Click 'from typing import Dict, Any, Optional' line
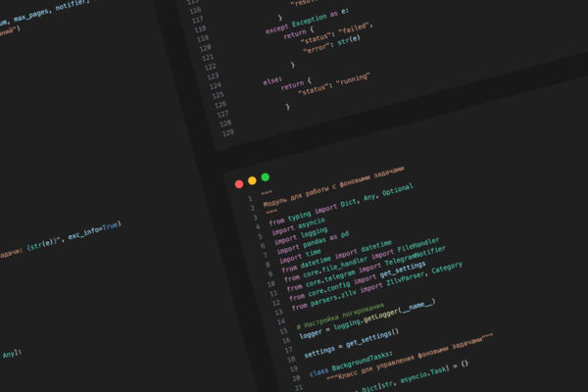This screenshot has height=392, width=588. [341, 205]
